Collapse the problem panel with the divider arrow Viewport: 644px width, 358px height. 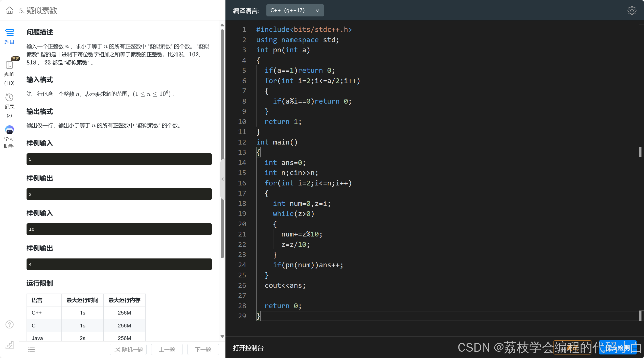pos(222,179)
